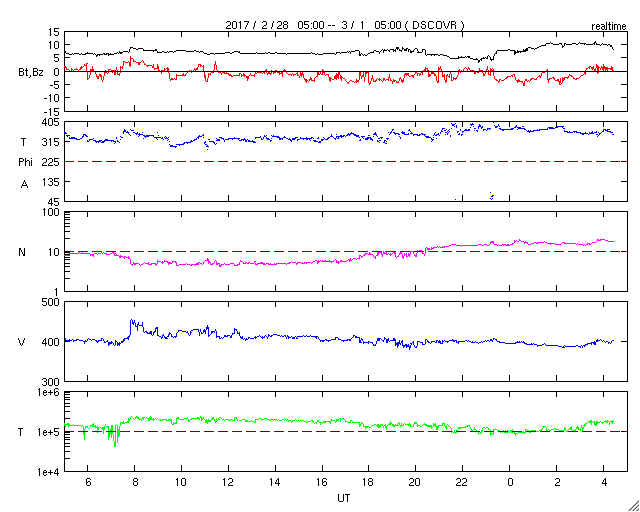The width and height of the screenshot is (640, 512).
Task: Click the '1' tick at the bottom of the N panel
Action: [x=57, y=292]
